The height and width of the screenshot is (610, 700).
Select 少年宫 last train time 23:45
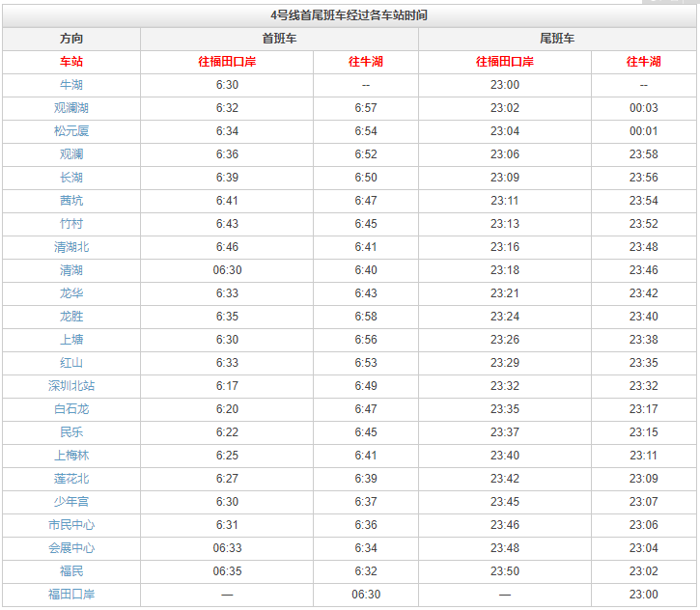[x=505, y=502]
